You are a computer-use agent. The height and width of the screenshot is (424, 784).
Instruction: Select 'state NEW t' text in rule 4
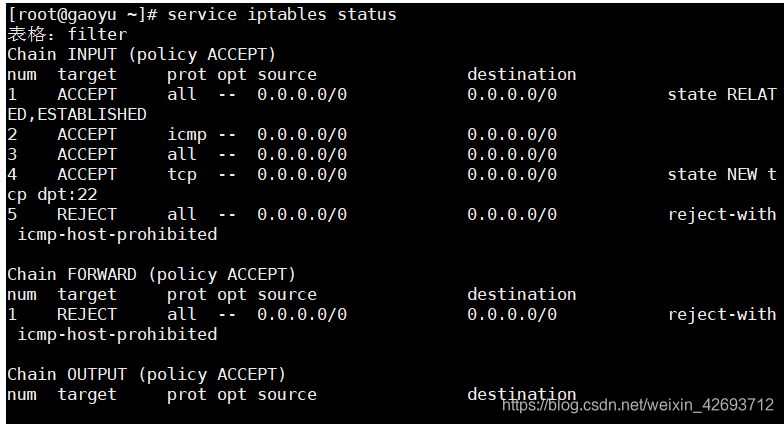coord(722,174)
